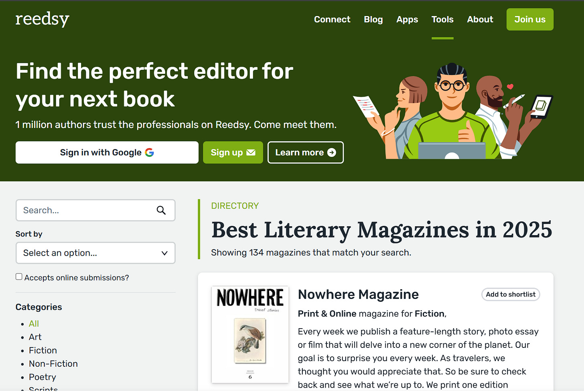The image size is (584, 392).
Task: Enable Accepts online submissions checkbox
Action: pyautogui.click(x=19, y=276)
